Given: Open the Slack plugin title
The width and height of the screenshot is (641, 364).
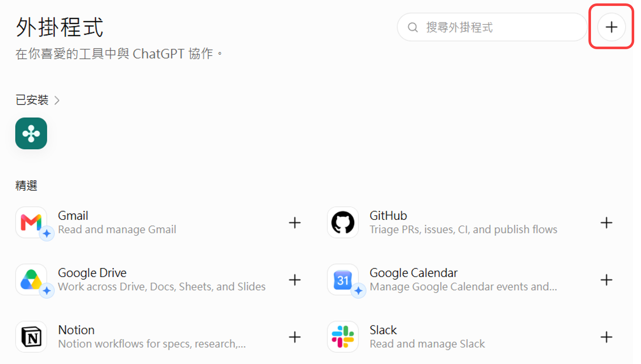Looking at the screenshot, I should point(383,330).
